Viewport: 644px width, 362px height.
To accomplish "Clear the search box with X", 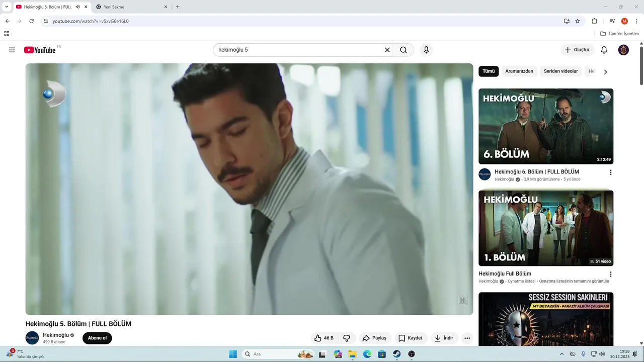I will pos(387,50).
